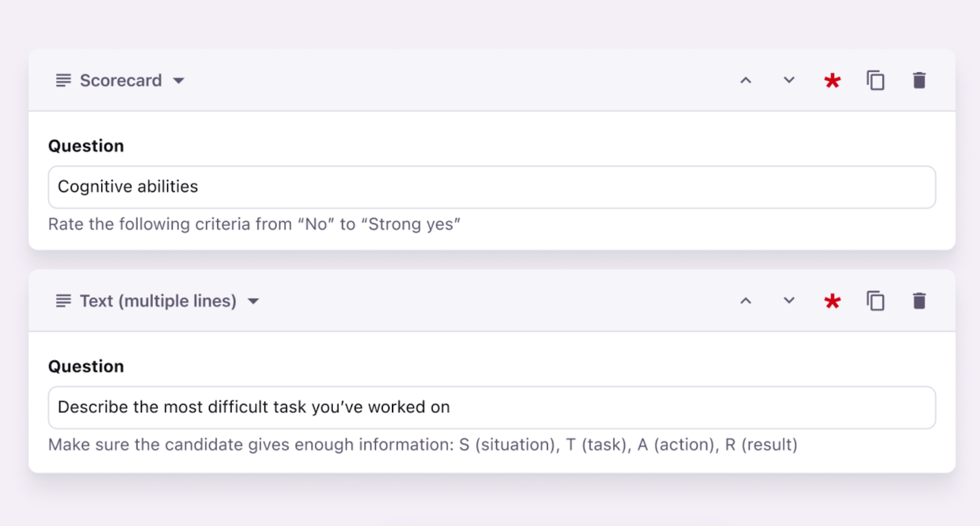Focus the "Cognitive abilities" question field
The width and height of the screenshot is (980, 526).
(491, 187)
